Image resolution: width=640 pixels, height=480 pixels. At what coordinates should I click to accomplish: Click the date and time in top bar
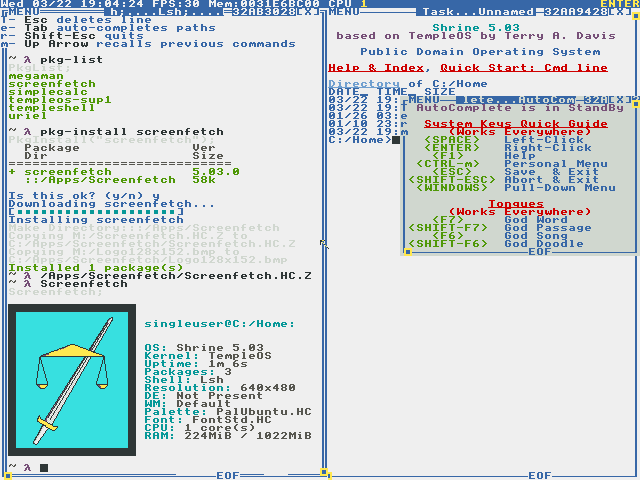(x=72, y=4)
